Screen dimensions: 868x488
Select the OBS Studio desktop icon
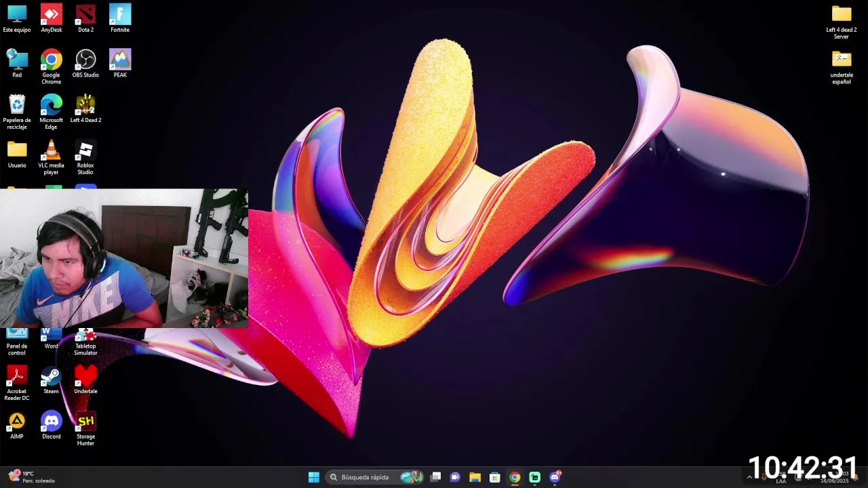point(85,64)
